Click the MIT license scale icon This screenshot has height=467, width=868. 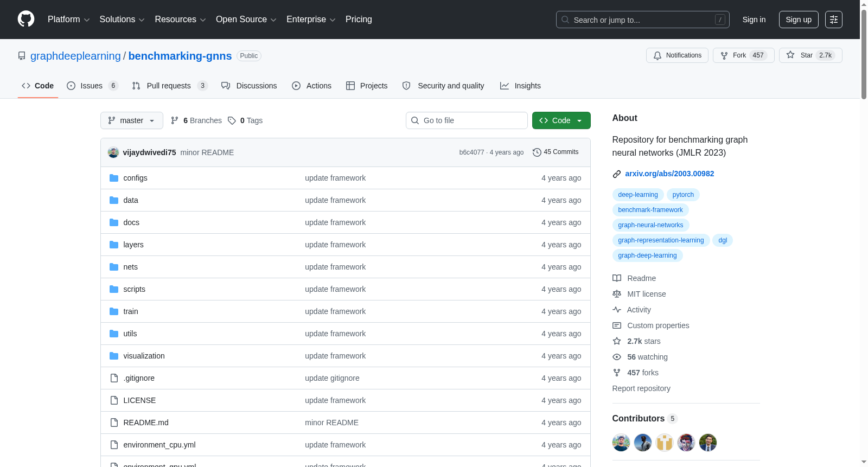(617, 294)
